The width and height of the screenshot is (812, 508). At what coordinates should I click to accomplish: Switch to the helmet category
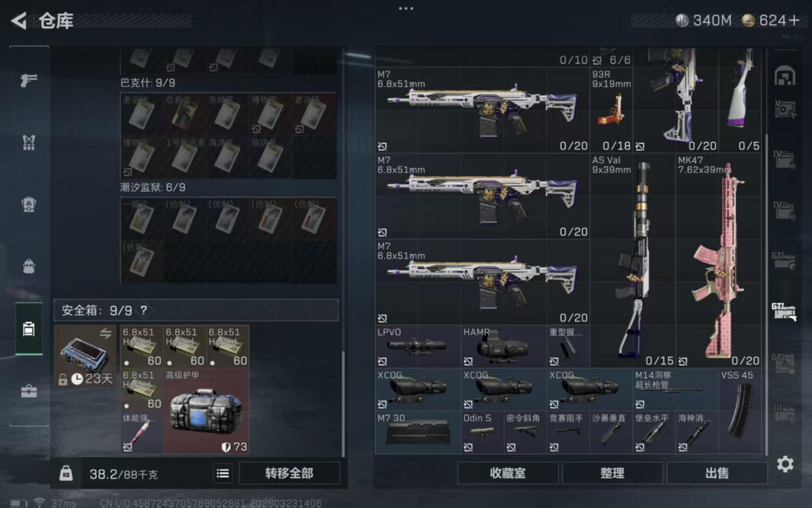[29, 205]
